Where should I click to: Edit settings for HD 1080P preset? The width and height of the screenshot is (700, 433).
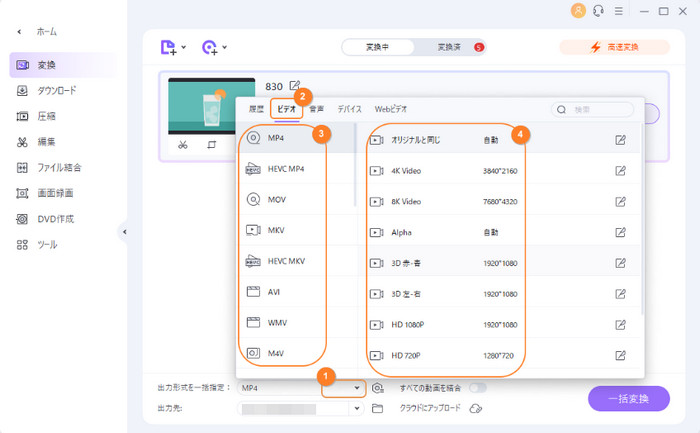click(621, 325)
